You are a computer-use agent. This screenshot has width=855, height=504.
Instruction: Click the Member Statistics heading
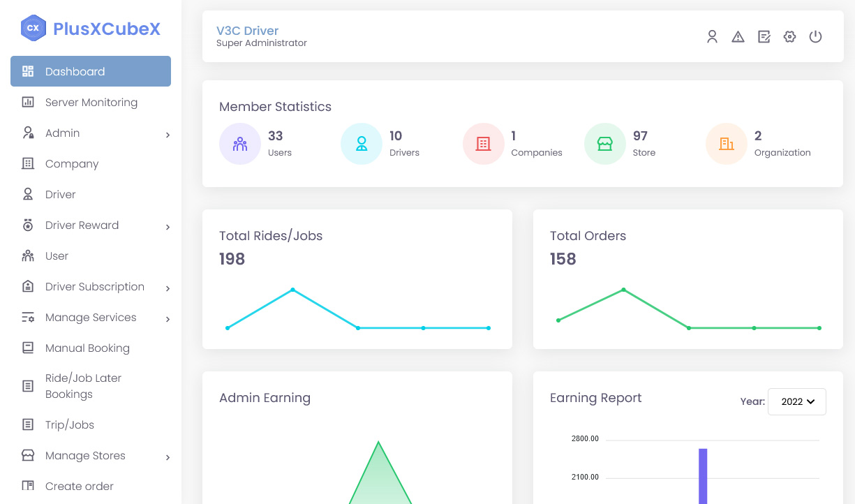(275, 107)
